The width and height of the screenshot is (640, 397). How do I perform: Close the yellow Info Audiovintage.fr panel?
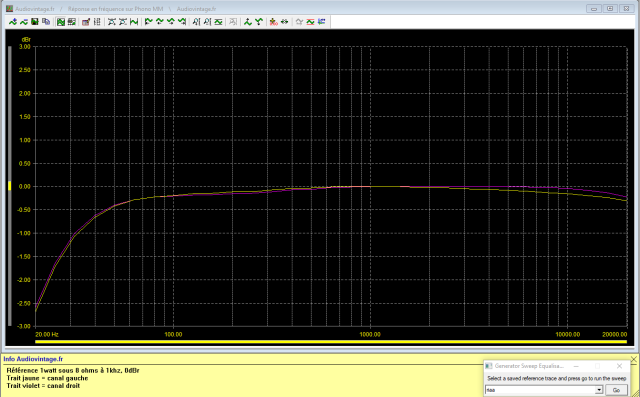pos(633,359)
